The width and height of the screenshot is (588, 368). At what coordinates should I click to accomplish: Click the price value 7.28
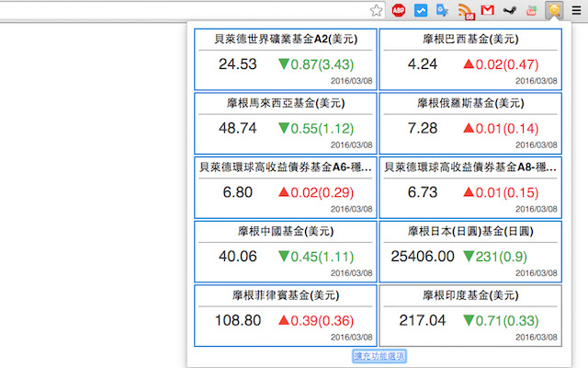(x=423, y=129)
